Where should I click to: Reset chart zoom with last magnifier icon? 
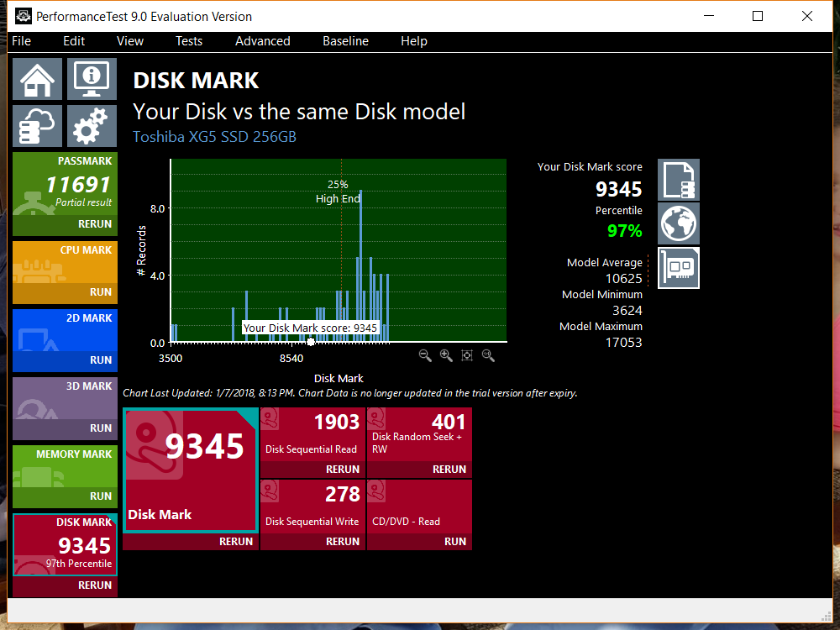[488, 355]
